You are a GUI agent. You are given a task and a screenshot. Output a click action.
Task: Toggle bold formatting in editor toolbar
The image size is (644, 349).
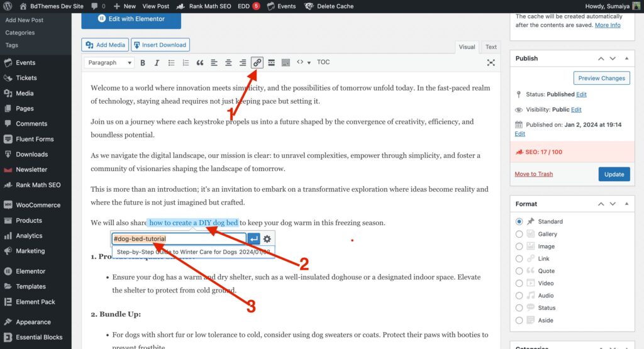point(143,62)
